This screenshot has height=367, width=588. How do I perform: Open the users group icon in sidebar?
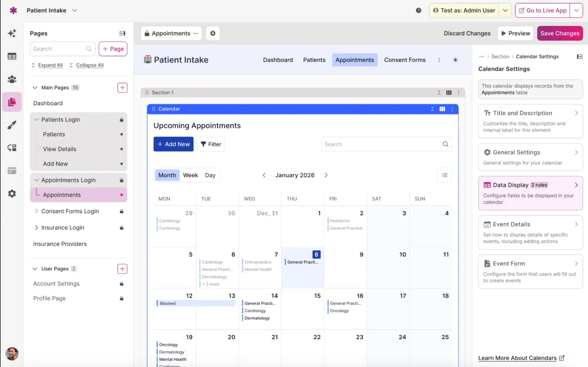(12, 79)
